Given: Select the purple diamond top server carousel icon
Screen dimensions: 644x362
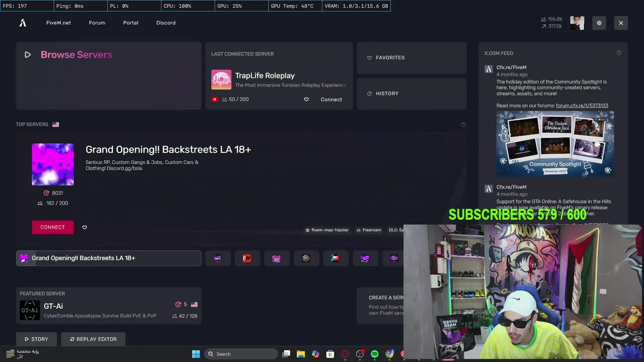Looking at the screenshot, I should click(x=365, y=258).
